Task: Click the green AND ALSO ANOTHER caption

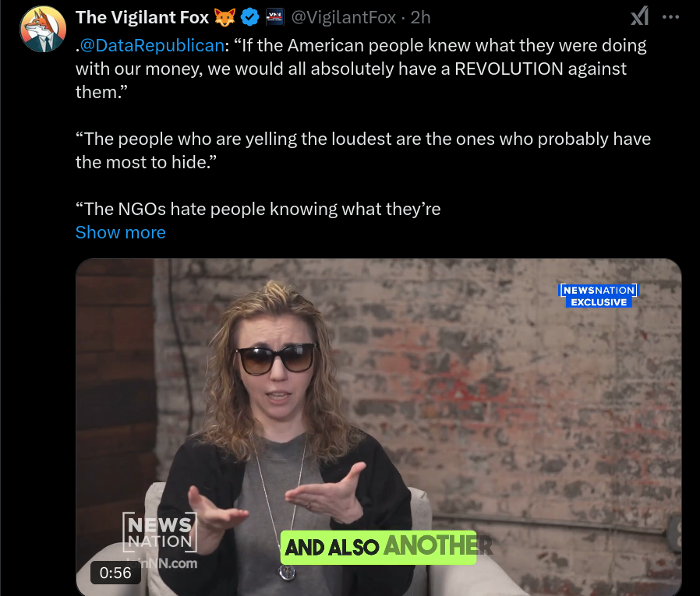Action: pos(379,547)
